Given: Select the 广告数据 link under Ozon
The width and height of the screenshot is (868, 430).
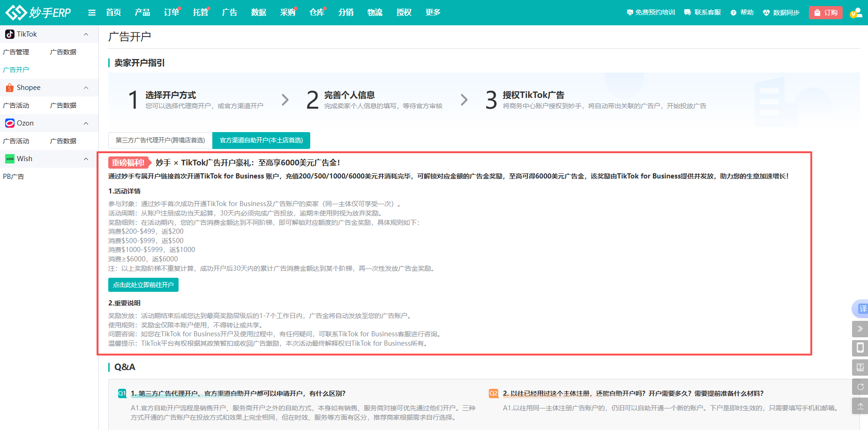Looking at the screenshot, I should [x=63, y=141].
